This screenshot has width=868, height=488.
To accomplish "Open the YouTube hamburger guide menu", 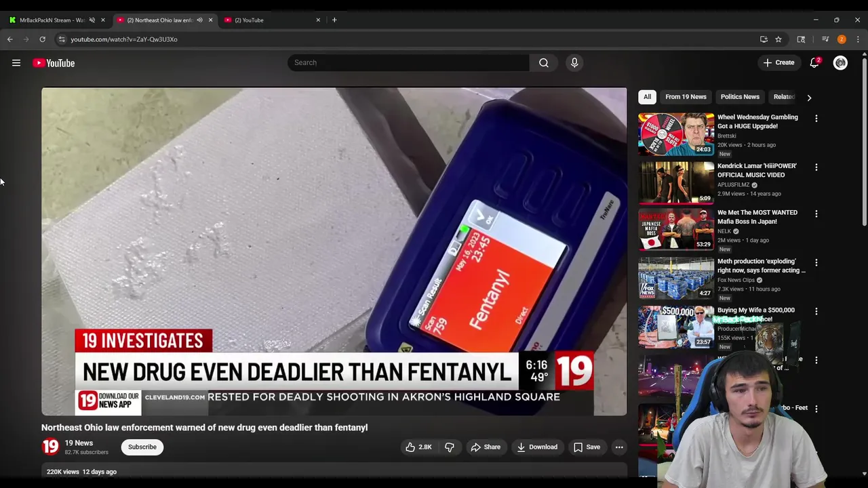I will click(x=16, y=63).
